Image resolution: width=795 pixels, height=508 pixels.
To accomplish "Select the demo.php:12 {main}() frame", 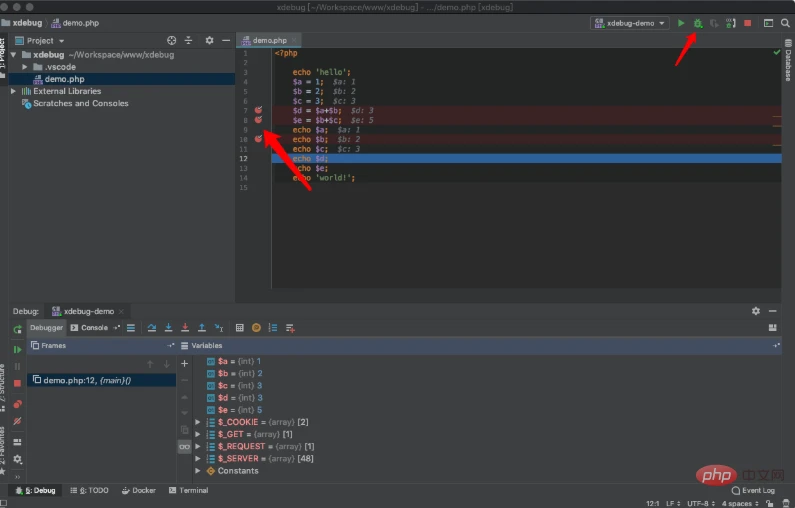I will coord(101,380).
